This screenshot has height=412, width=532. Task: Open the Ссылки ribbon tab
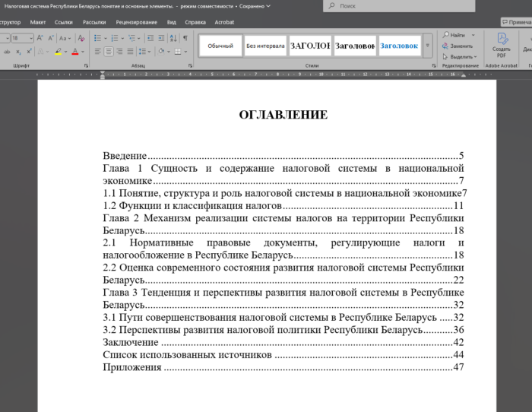(x=64, y=22)
